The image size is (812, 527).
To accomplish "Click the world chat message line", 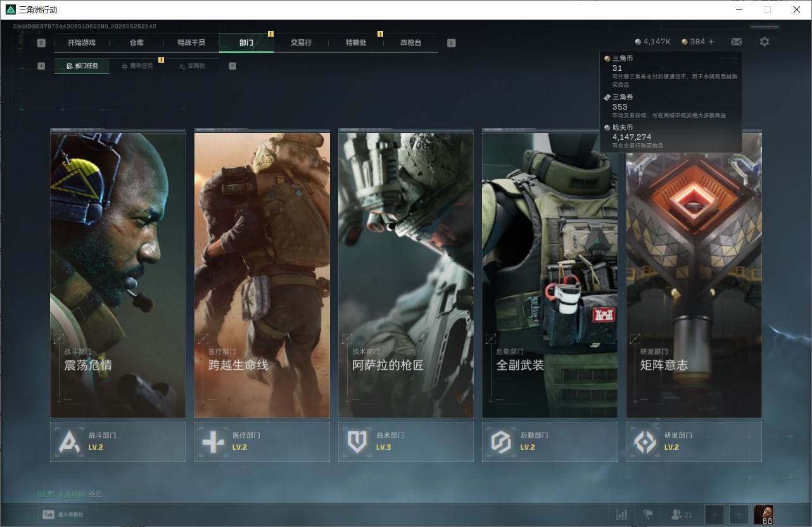I will 70,494.
